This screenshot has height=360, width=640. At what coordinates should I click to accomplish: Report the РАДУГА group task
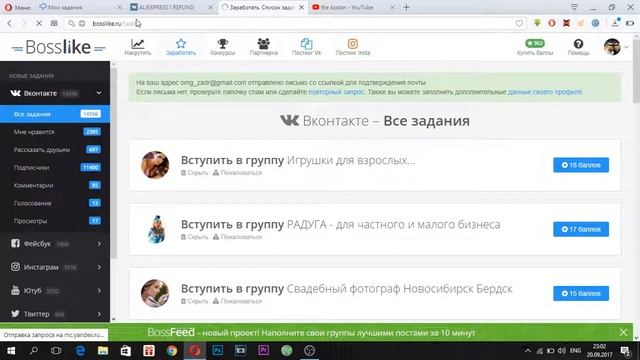237,237
